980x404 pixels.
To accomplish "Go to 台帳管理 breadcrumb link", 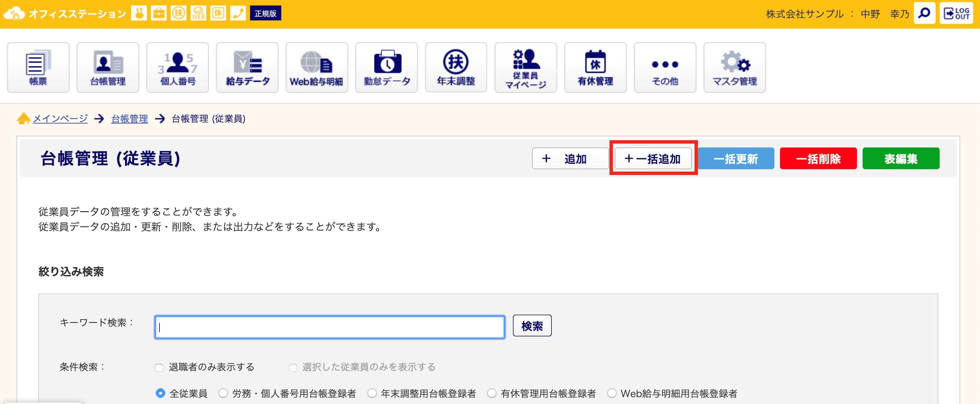I will 129,118.
